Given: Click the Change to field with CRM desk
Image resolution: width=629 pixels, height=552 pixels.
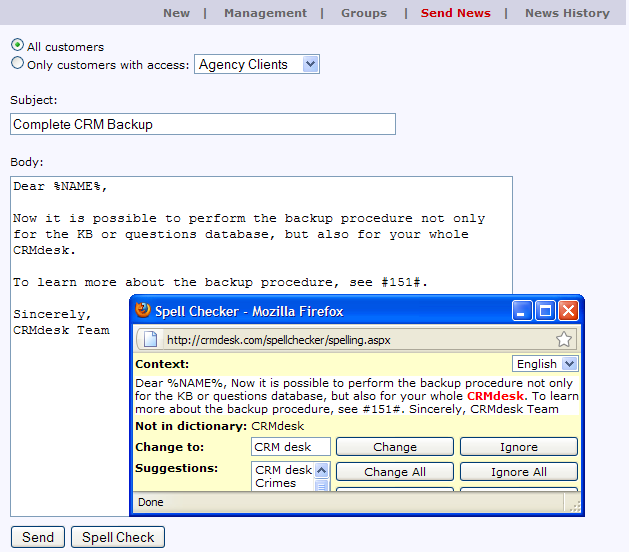Looking at the screenshot, I should 291,446.
